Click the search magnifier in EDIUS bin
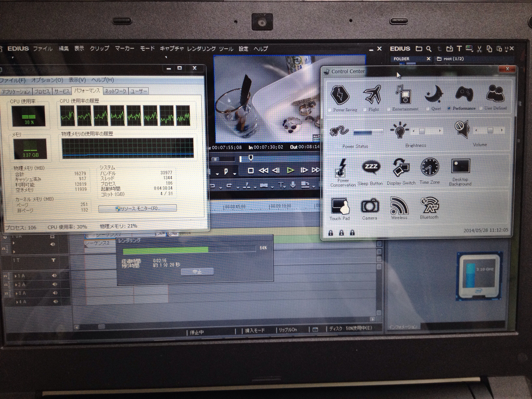The width and height of the screenshot is (532, 399). point(429,49)
